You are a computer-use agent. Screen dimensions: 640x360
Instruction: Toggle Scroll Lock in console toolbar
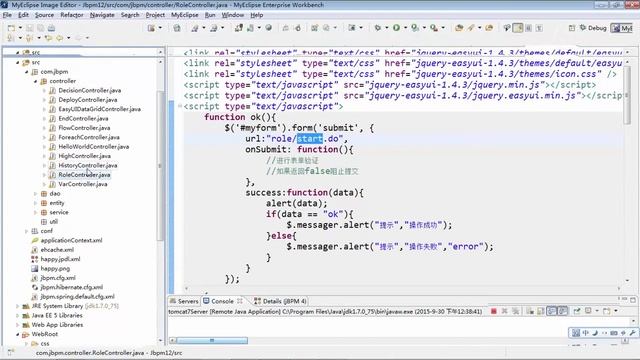pos(540,311)
